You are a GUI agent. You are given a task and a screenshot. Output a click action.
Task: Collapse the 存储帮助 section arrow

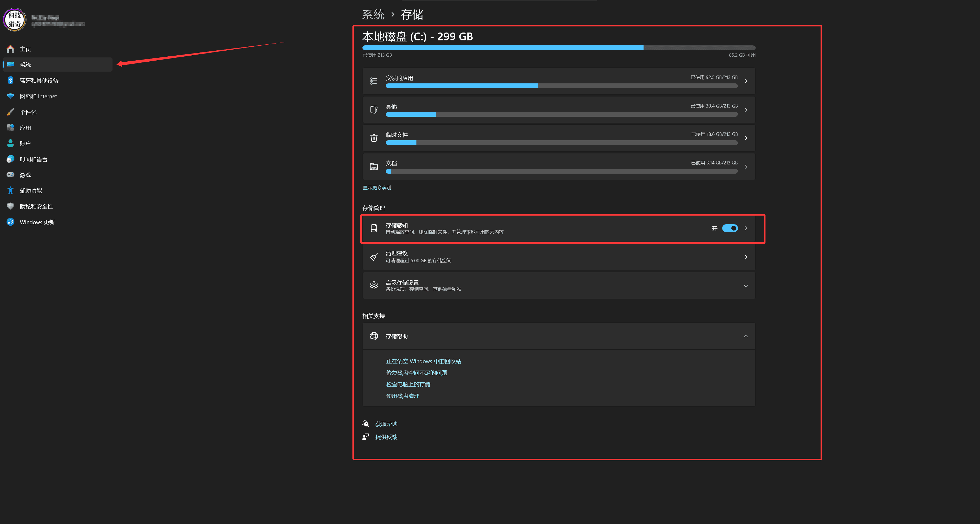click(746, 336)
